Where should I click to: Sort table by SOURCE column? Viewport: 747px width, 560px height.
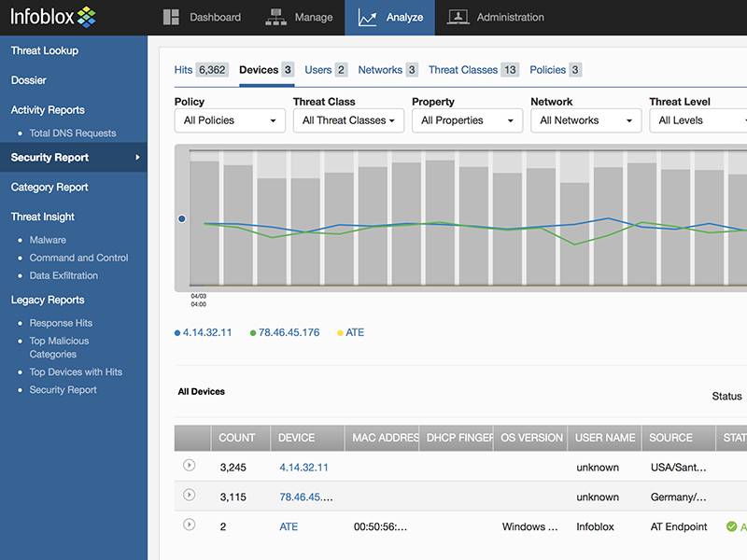click(679, 438)
